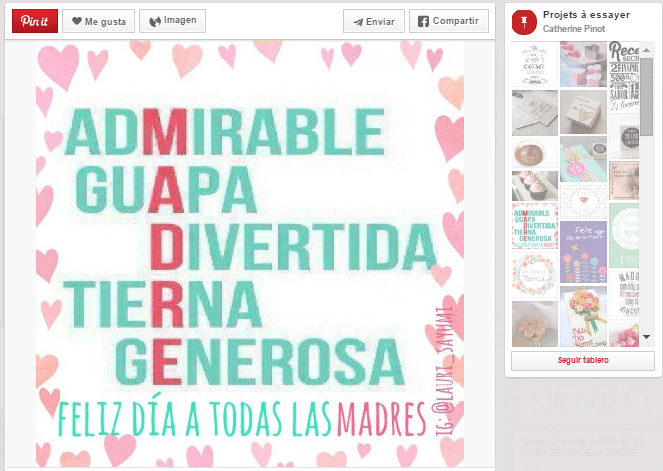Send the pin with Enviar
663x471 pixels.
click(x=373, y=21)
